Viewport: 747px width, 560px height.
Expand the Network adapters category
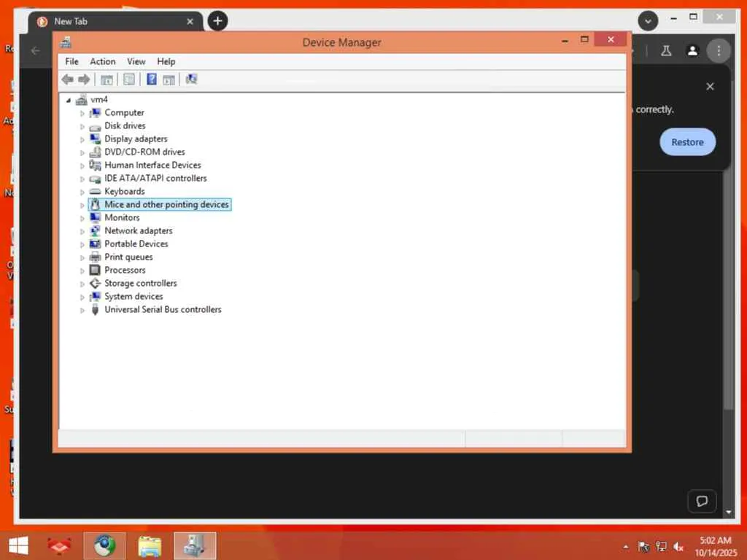(x=82, y=231)
